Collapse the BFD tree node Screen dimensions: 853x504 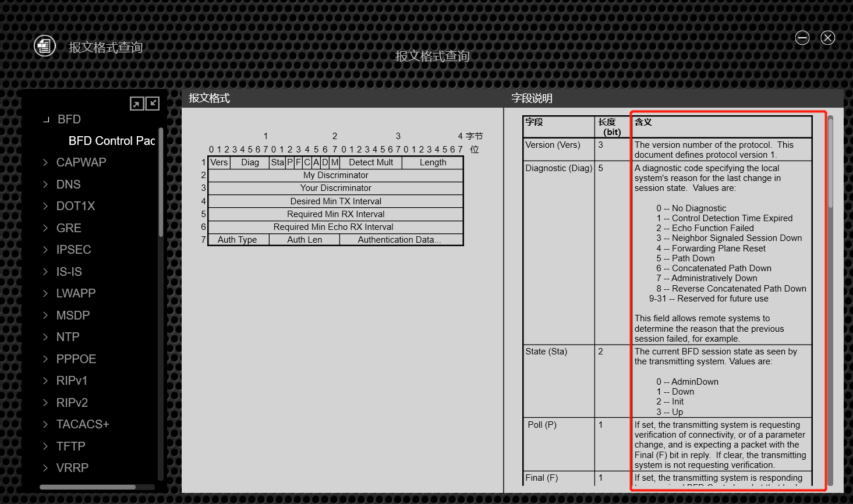46,119
